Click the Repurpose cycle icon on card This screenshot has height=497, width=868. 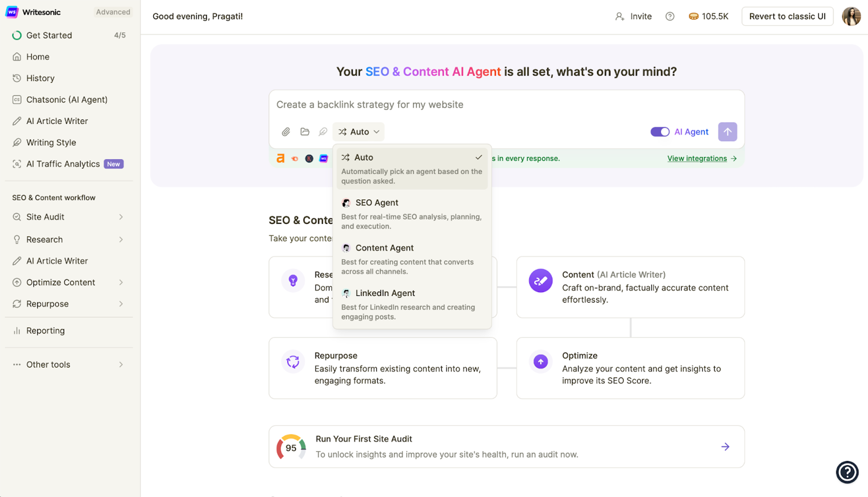tap(293, 361)
